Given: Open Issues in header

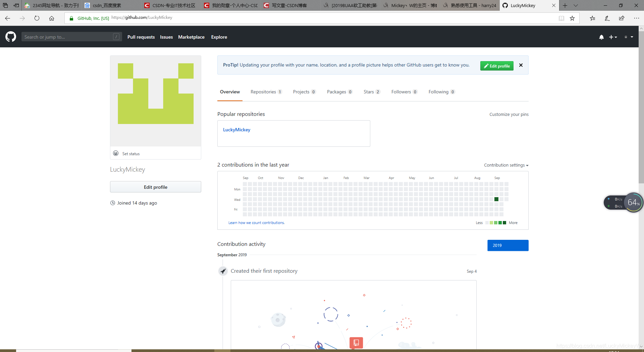Looking at the screenshot, I should pyautogui.click(x=166, y=37).
